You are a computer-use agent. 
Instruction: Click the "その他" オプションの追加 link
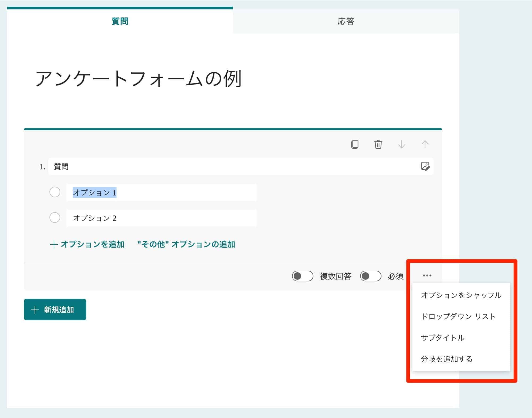(x=186, y=244)
